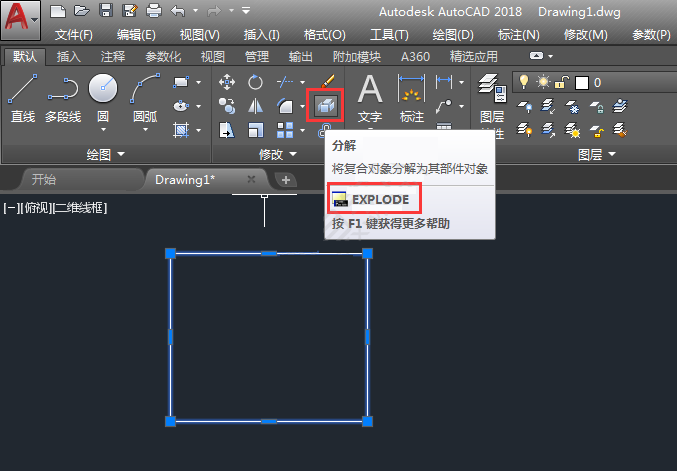
Task: Select the Stretch tool icon
Action: (227, 130)
